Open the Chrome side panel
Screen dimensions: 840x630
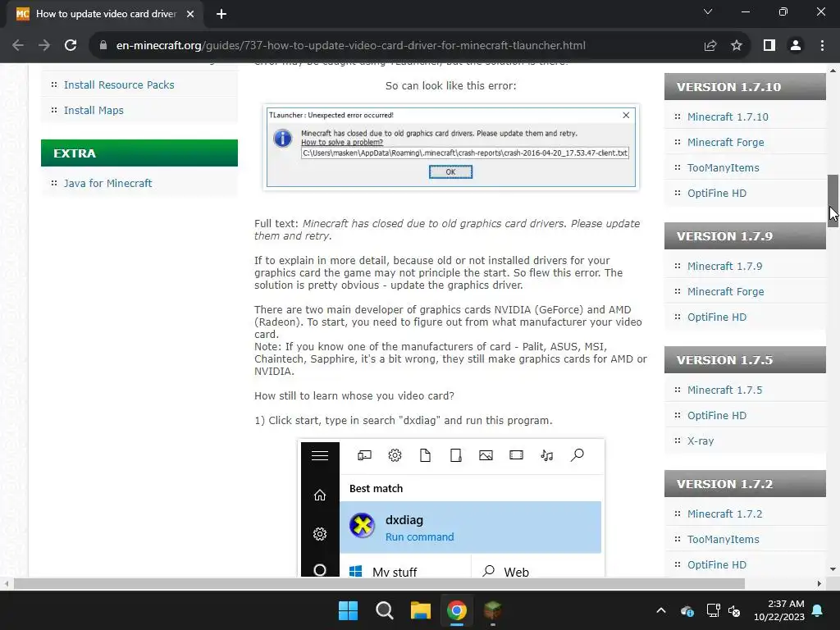769,46
